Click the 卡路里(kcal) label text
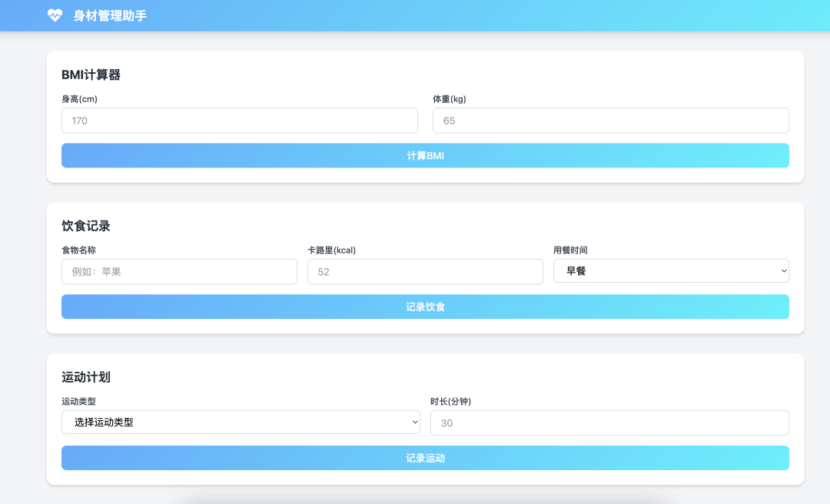The image size is (830, 504). point(331,250)
